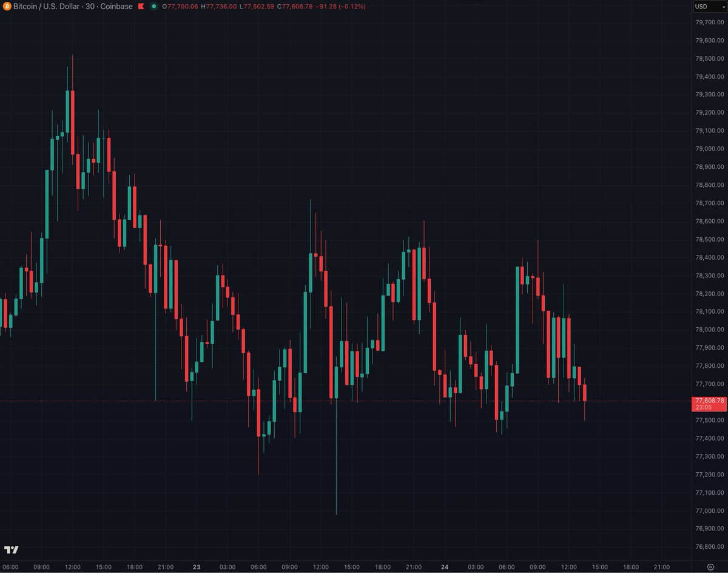
Task: Click the 79,500.00 price axis label
Action: click(x=709, y=59)
